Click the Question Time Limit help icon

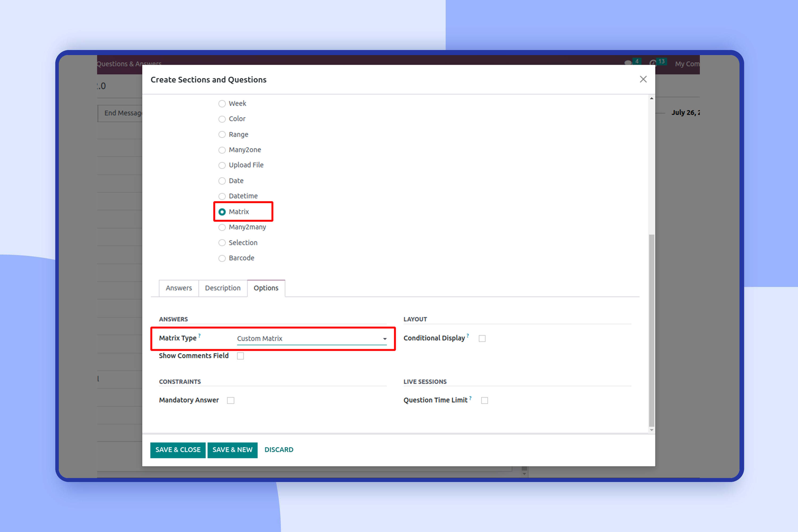pyautogui.click(x=470, y=398)
